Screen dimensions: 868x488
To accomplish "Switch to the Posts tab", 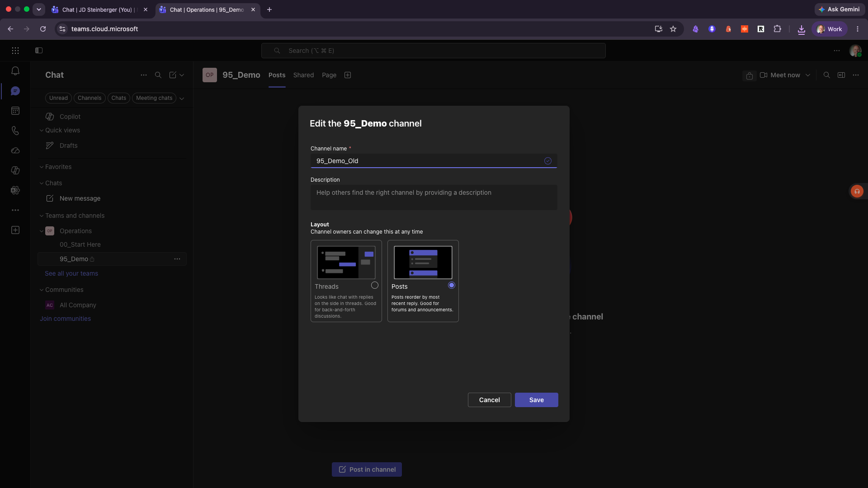I will [x=277, y=75].
